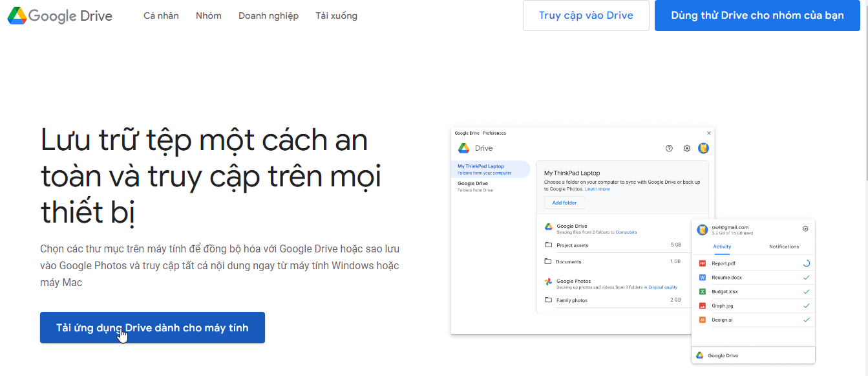Click the Report.pdf PDF file icon
Image resolution: width=868 pixels, height=376 pixels.
click(703, 263)
